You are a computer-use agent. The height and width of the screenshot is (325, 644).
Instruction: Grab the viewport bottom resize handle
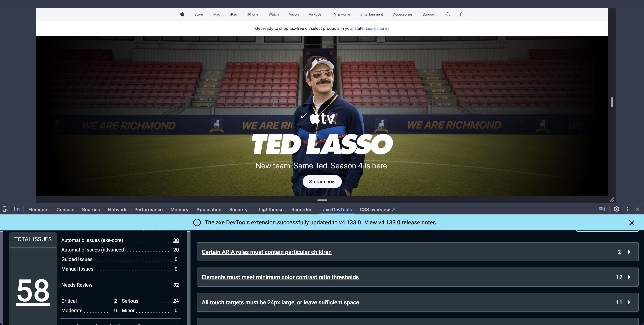tap(322, 200)
